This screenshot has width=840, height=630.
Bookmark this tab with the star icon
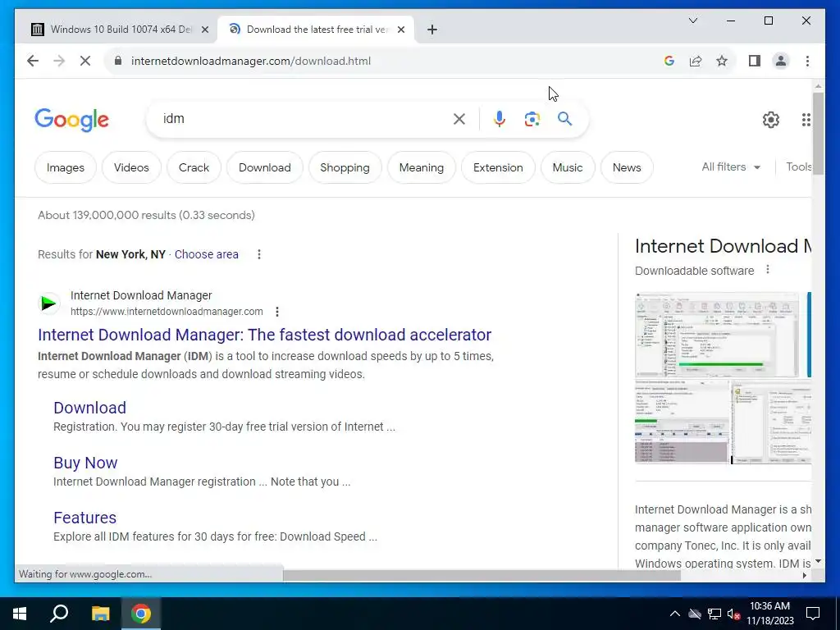[x=722, y=61]
